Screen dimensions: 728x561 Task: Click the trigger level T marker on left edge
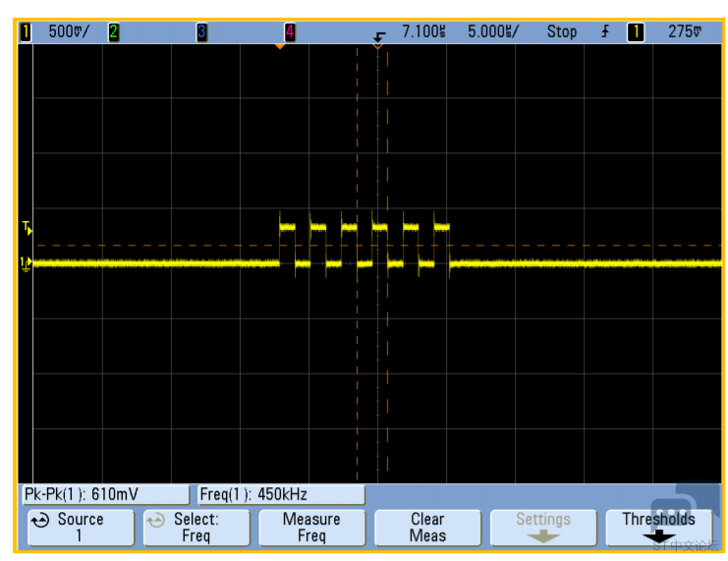pyautogui.click(x=27, y=228)
